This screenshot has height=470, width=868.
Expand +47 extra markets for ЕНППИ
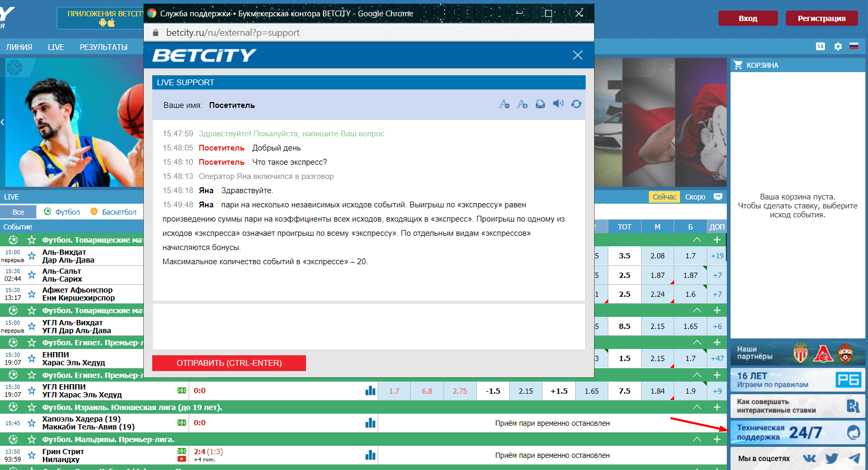click(717, 358)
